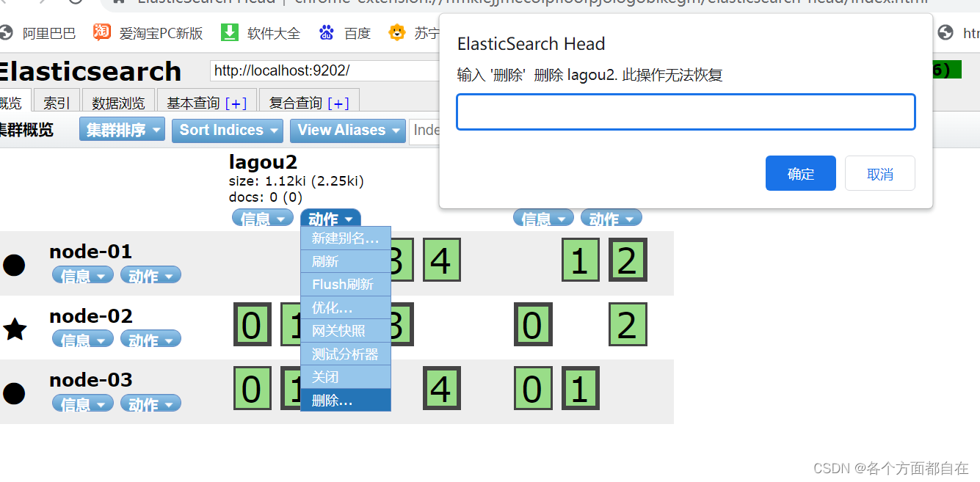Click shard 2 of second index on node-02
The height and width of the screenshot is (482, 980).
tap(628, 324)
